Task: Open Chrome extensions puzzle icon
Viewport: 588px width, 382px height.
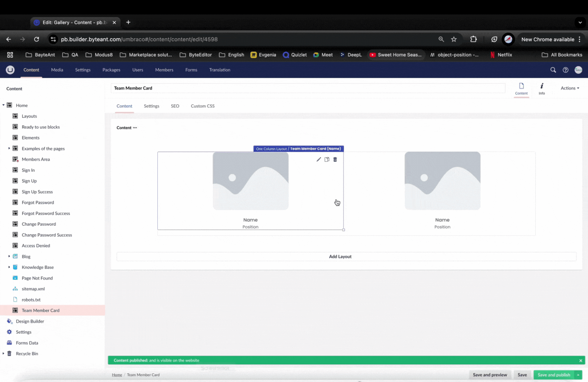Action: pos(473,39)
